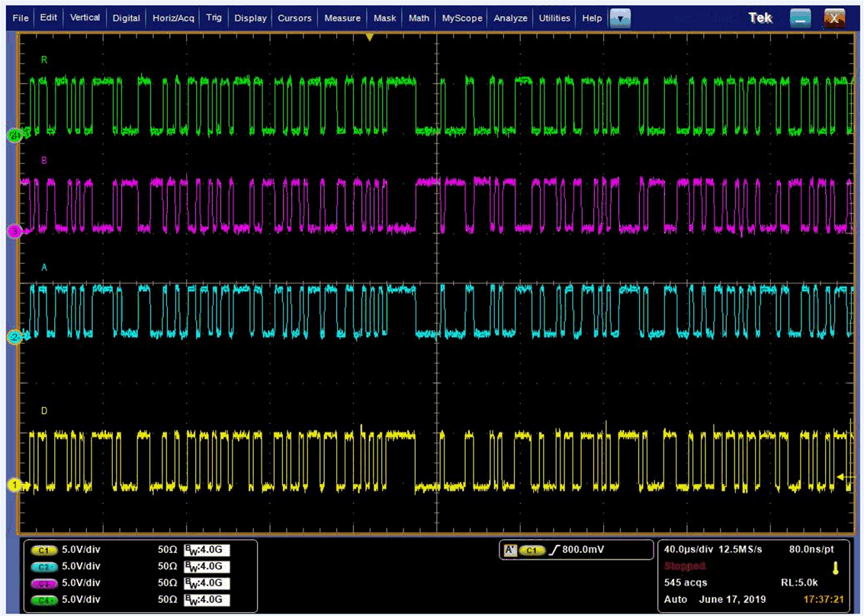
Task: Click the thermometer status icon
Action: [x=836, y=566]
